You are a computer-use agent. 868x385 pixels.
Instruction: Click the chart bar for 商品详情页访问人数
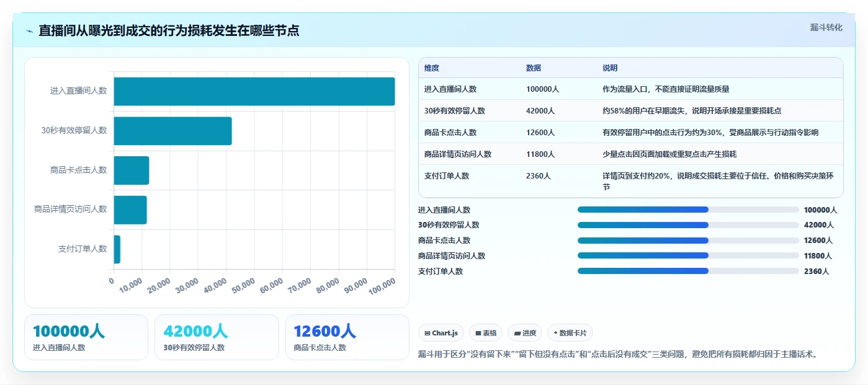click(x=130, y=210)
